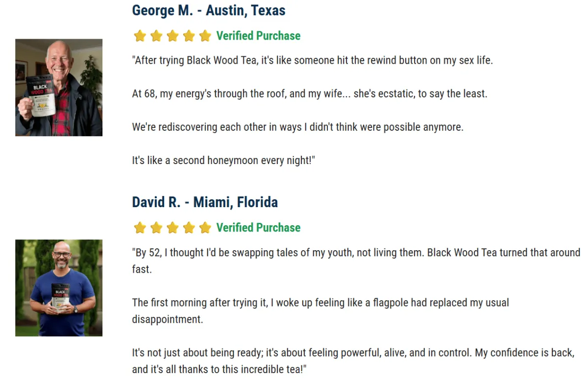Screen dimensions: 588x380
Task: Click the David R. - Miami, Florida heading
Action: point(205,202)
